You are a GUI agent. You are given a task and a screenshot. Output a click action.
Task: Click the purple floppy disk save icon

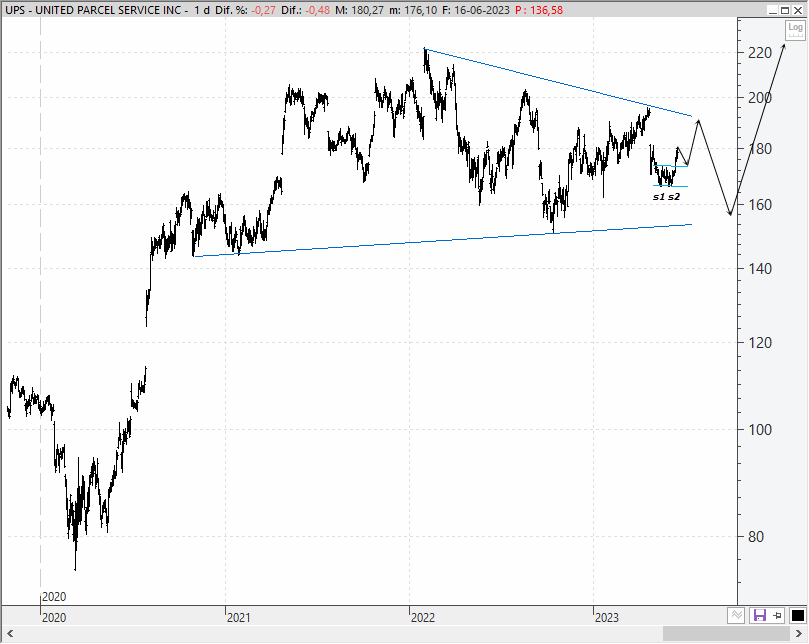(x=759, y=615)
